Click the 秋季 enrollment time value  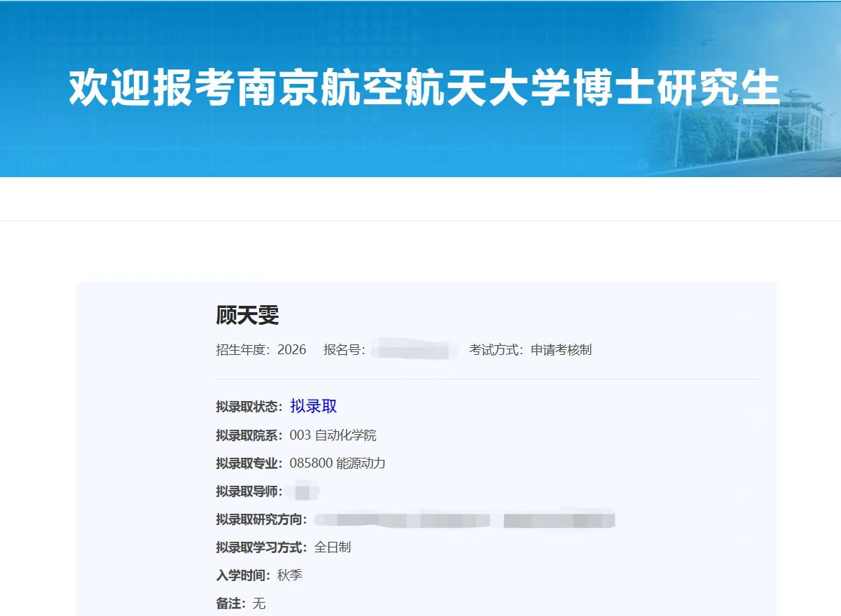tap(290, 575)
